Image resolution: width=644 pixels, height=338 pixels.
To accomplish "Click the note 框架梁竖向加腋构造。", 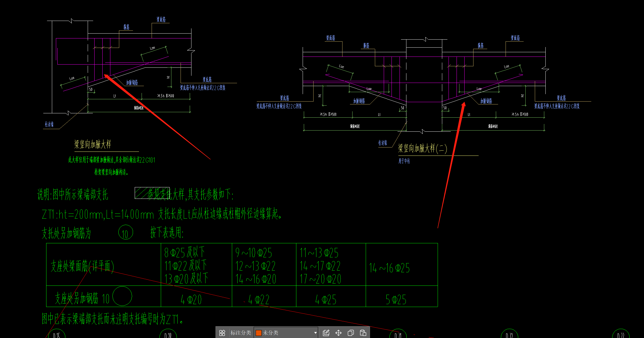I will 111,172.
